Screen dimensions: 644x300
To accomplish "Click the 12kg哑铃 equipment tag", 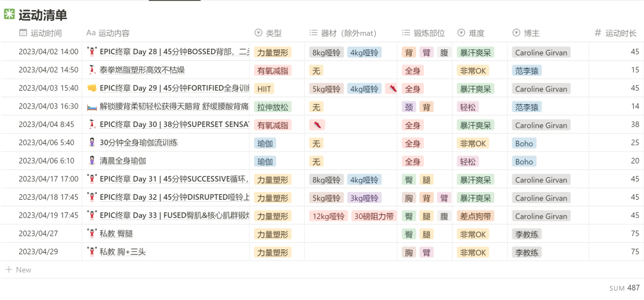I will [x=329, y=216].
